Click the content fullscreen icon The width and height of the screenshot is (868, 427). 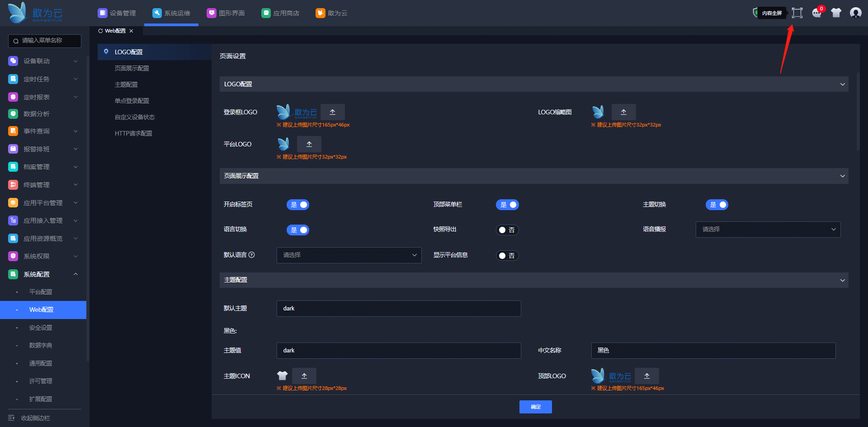click(797, 13)
